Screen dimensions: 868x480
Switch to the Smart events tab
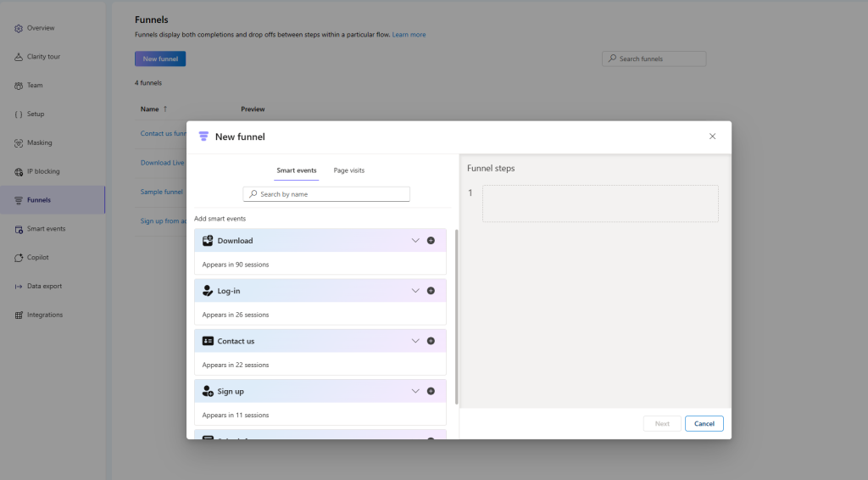pos(297,170)
